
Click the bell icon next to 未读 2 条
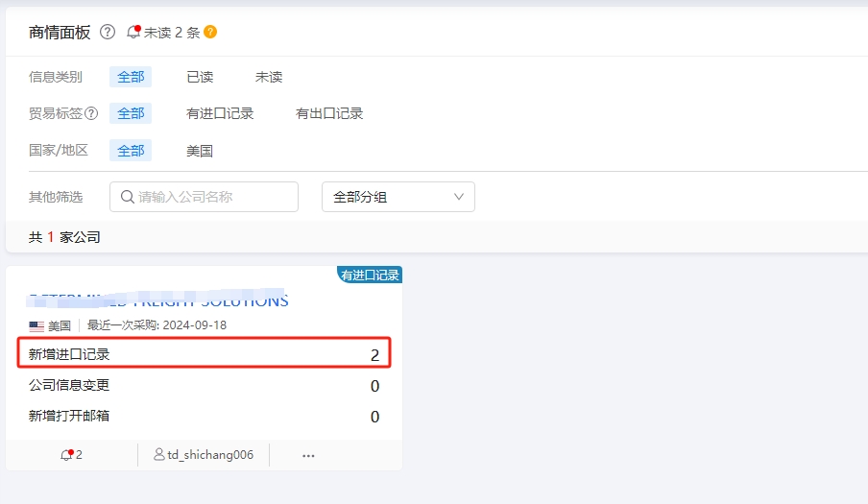(133, 32)
